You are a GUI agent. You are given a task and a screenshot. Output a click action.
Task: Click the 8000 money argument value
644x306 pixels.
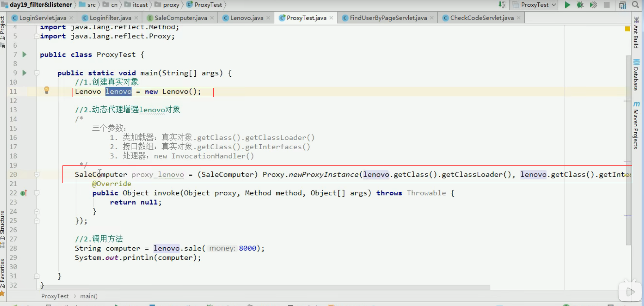coord(247,248)
